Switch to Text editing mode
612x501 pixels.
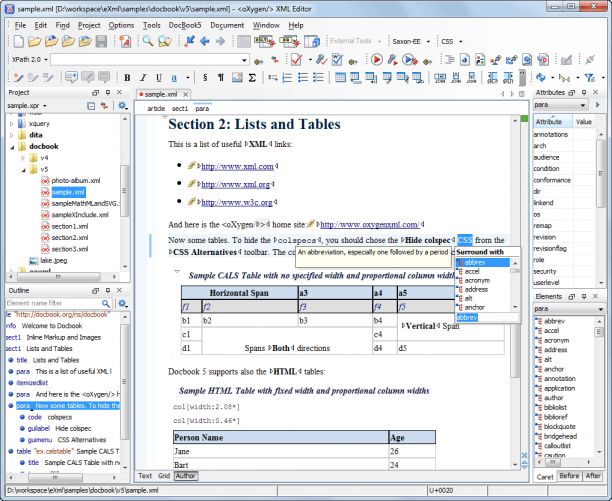(145, 476)
